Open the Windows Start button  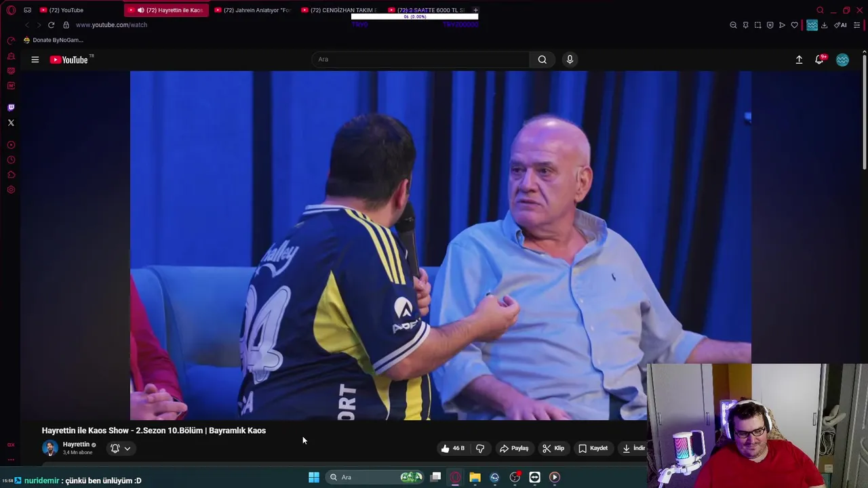[314, 477]
